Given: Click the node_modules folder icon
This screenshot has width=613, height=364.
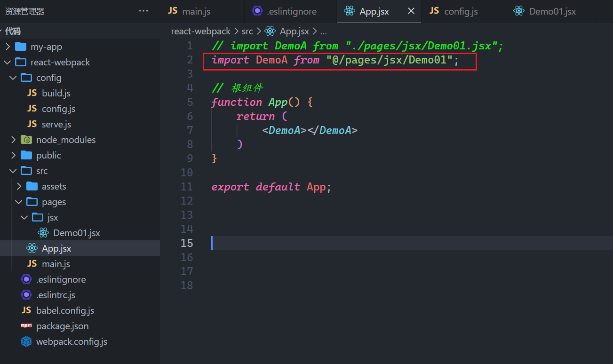Looking at the screenshot, I should 26,140.
